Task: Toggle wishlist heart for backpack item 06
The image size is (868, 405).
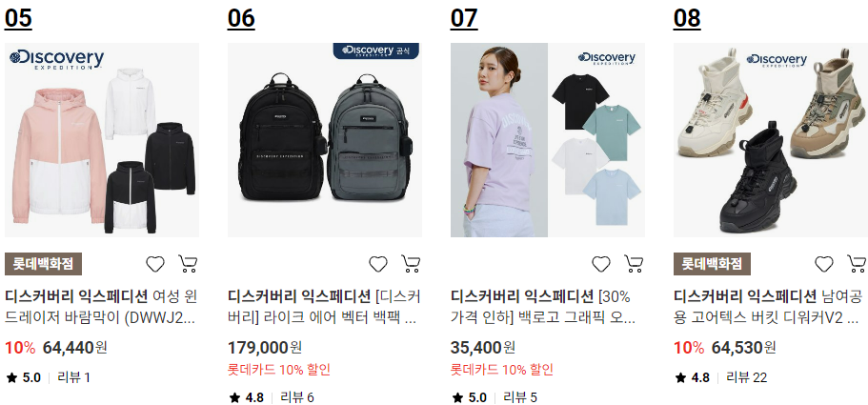Action: 378,265
